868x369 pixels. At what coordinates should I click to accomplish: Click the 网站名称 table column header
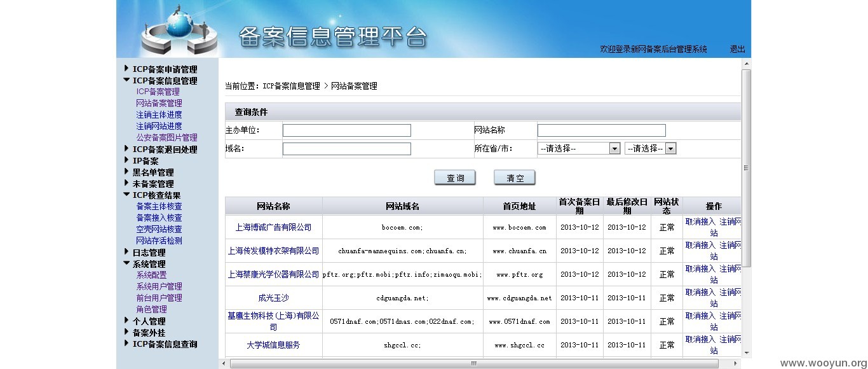273,206
